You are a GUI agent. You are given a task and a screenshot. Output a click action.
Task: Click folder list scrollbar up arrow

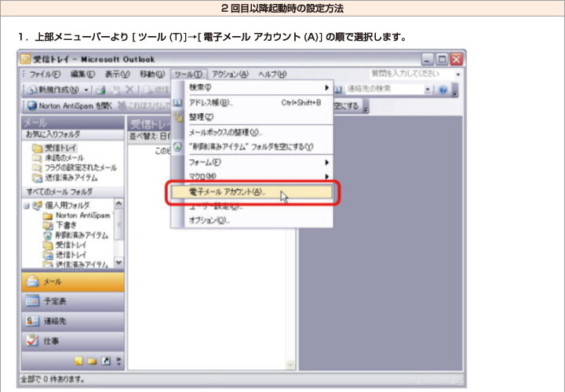click(119, 204)
